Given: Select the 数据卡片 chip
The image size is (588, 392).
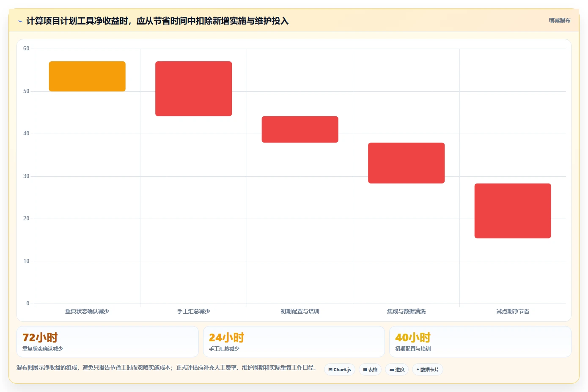Looking at the screenshot, I should pyautogui.click(x=428, y=370).
